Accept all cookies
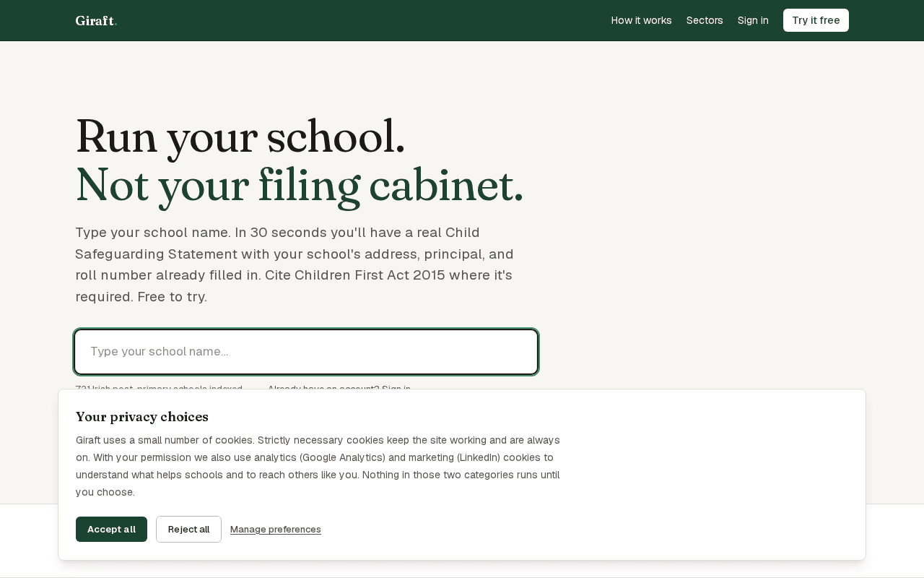This screenshot has height=578, width=924. tap(111, 529)
